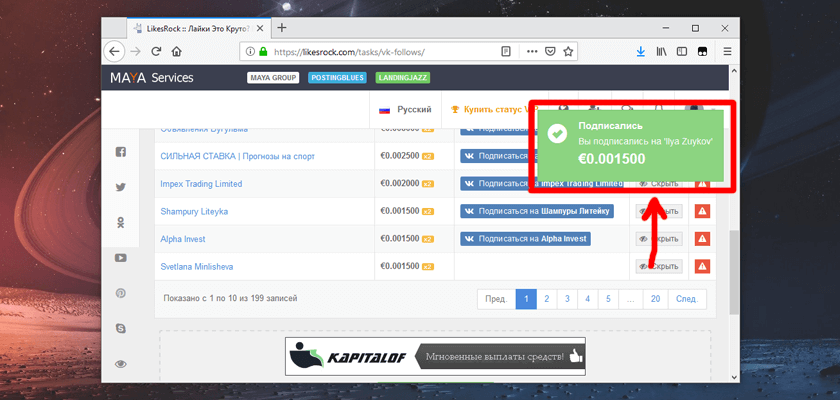The image size is (840, 400).
Task: Save page to Pocket
Action: coord(550,51)
